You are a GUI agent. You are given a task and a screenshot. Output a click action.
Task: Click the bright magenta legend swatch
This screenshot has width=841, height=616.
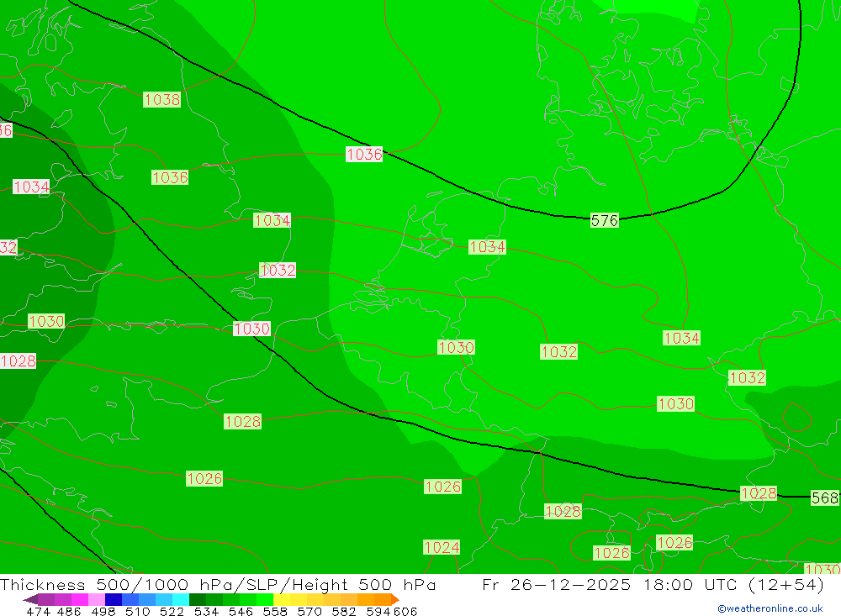(x=80, y=599)
